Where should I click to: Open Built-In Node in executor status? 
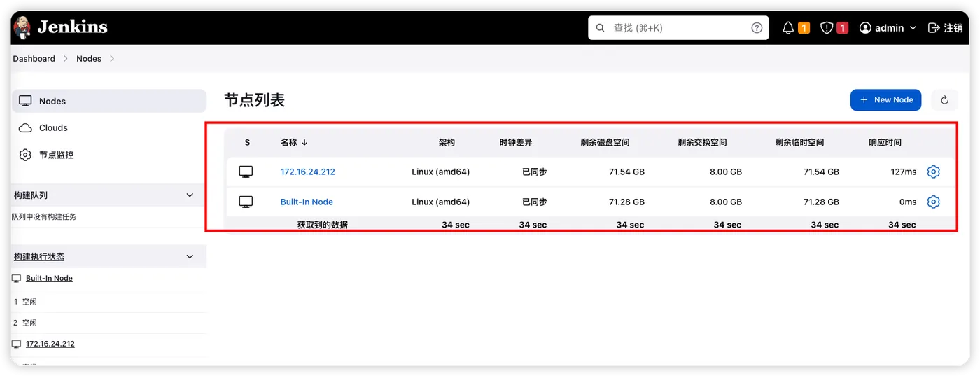49,279
